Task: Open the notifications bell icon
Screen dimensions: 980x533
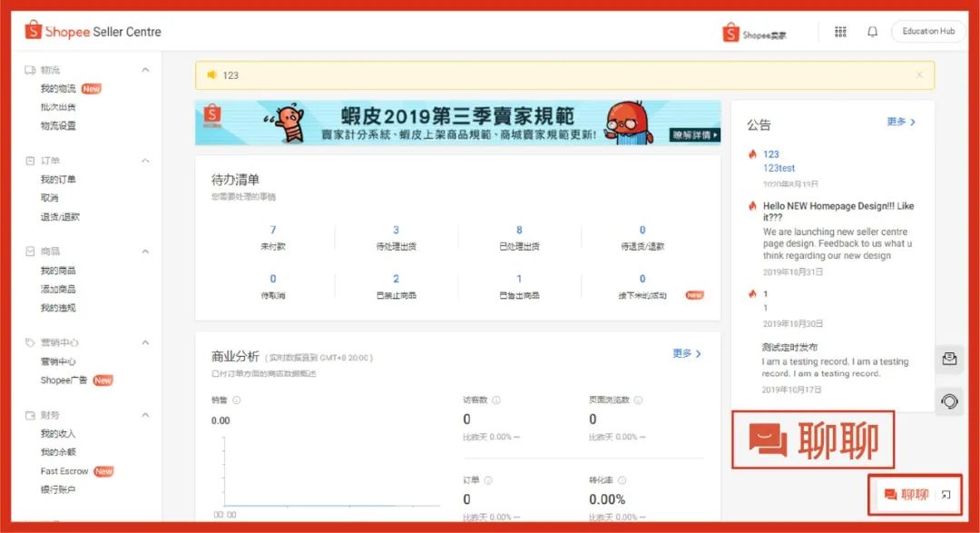Action: 872,31
